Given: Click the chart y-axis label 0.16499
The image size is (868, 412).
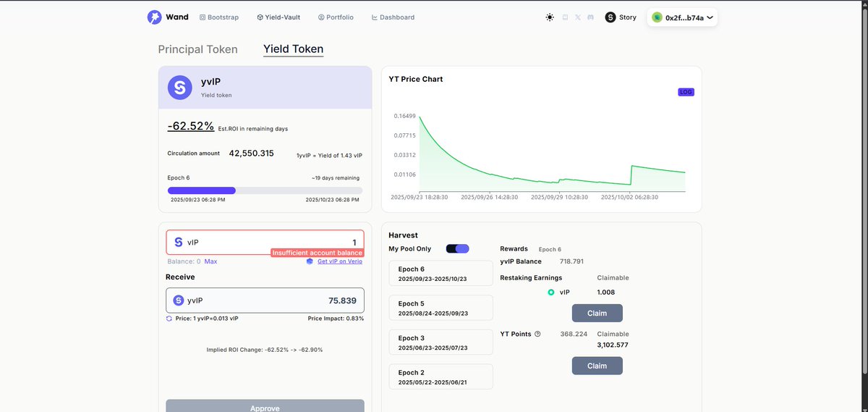Looking at the screenshot, I should (x=405, y=116).
